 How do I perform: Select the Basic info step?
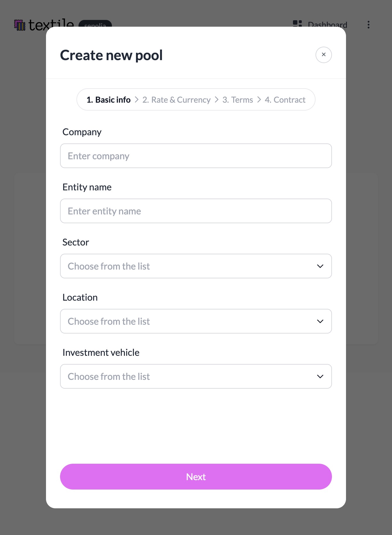point(108,100)
